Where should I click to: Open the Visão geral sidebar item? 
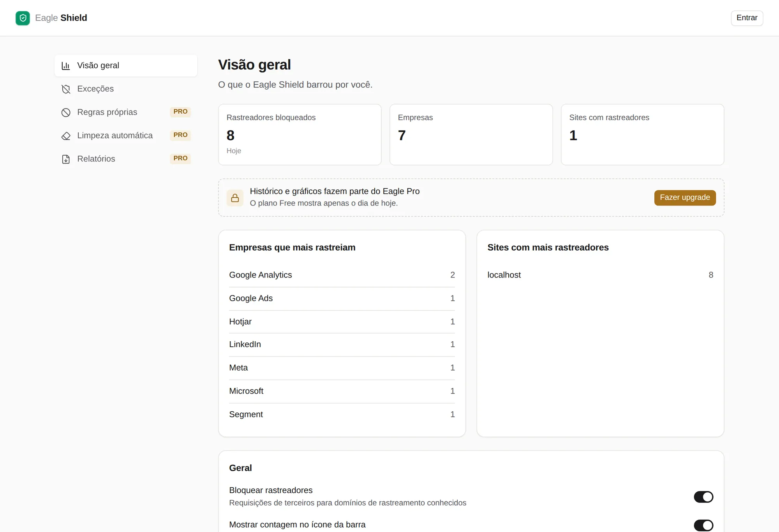pos(126,65)
